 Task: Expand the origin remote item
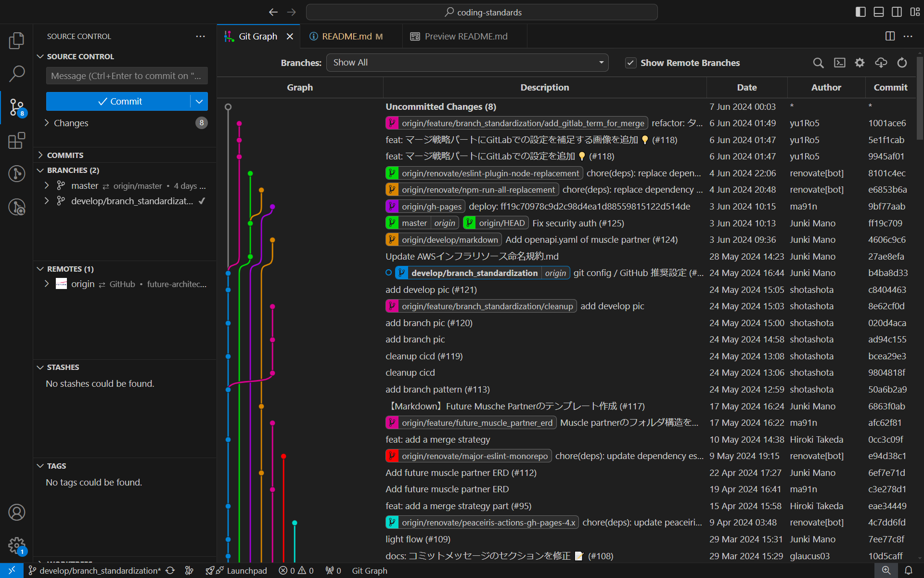coord(47,284)
